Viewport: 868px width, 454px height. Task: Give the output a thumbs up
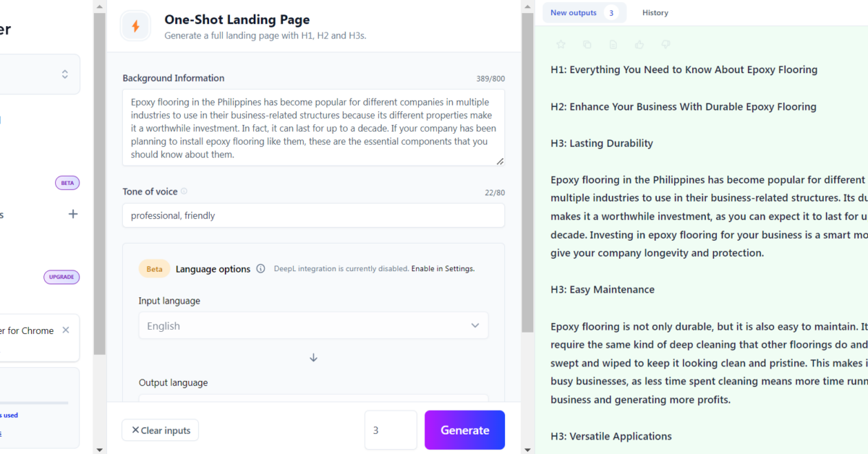coord(639,45)
